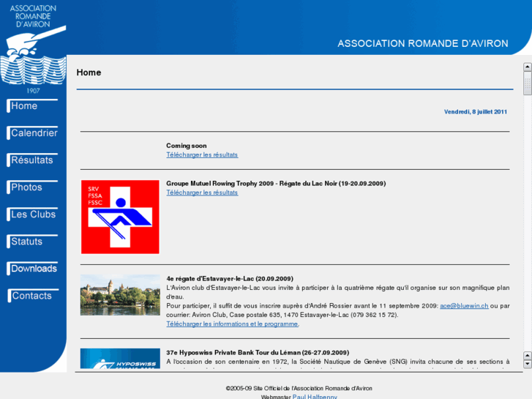The image size is (532, 399).
Task: Go to the Contacts page
Action: pos(33,296)
